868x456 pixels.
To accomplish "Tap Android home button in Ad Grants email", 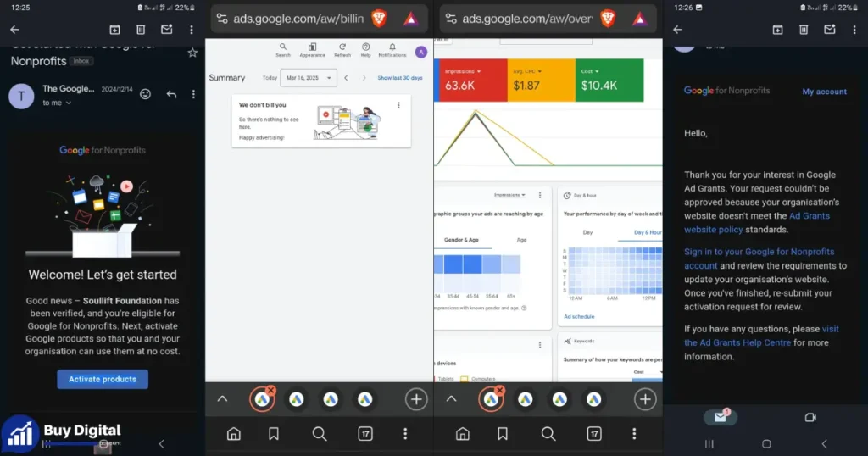I will (766, 444).
